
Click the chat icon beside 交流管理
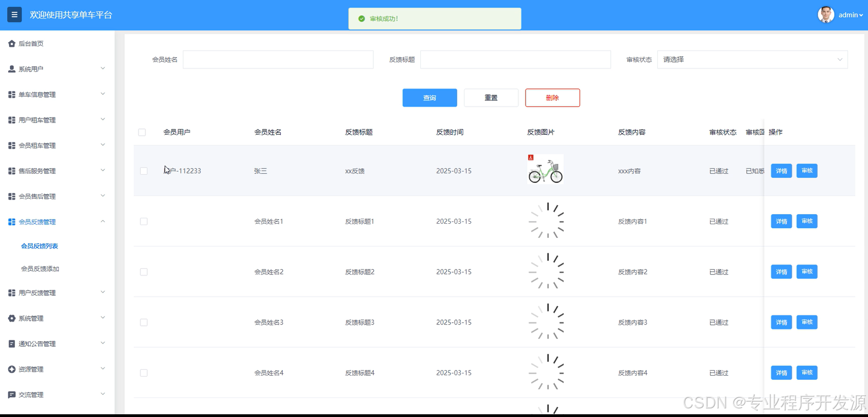point(12,394)
